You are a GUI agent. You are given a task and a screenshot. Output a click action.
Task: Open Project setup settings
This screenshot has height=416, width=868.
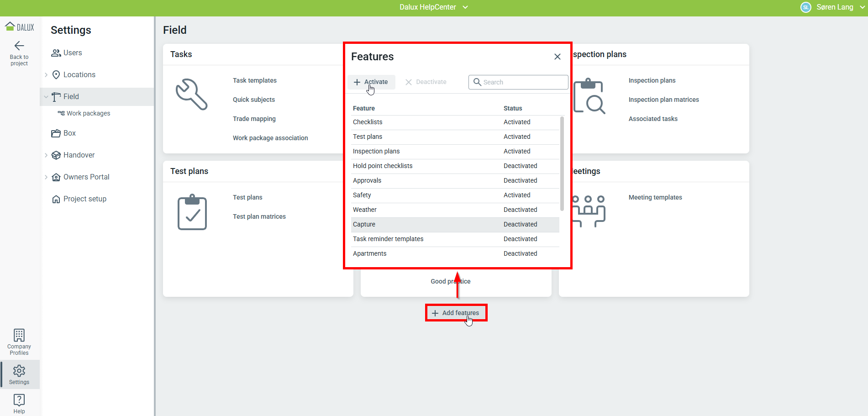[85, 199]
